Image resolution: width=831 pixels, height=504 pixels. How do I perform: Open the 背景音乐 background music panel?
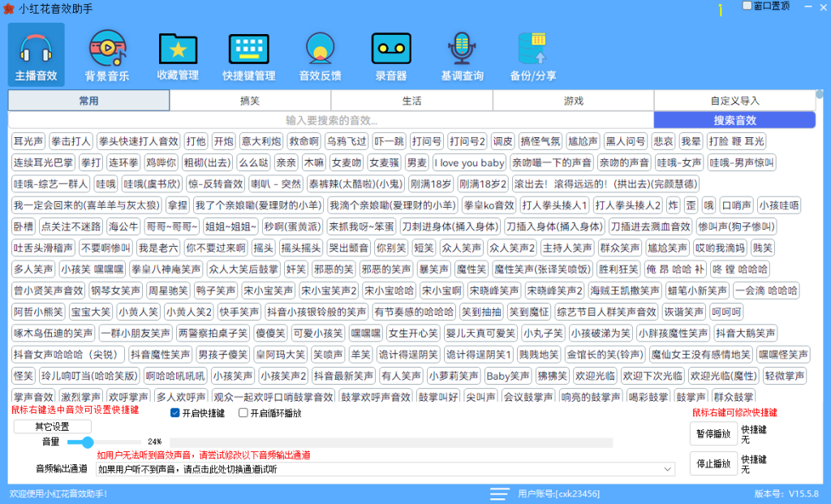(x=106, y=53)
